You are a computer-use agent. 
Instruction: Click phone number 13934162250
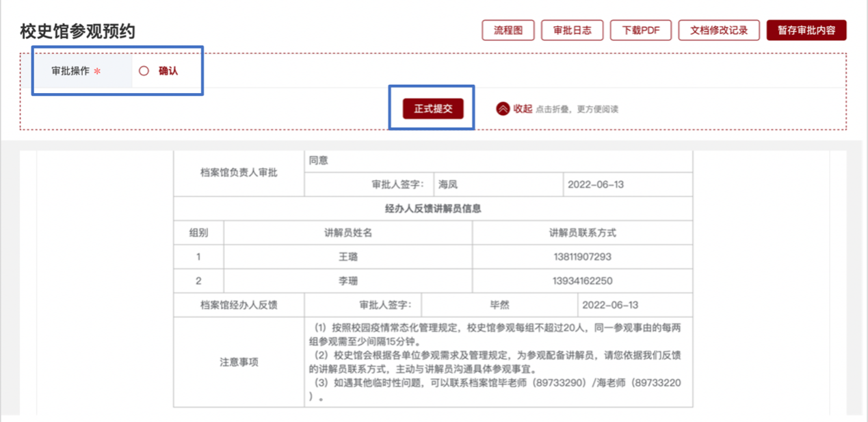click(582, 281)
